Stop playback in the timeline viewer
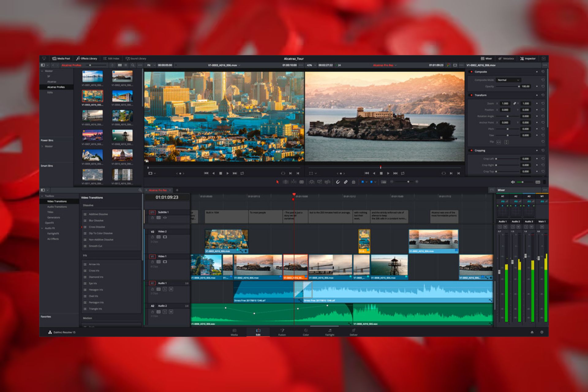588x392 pixels. pos(381,173)
